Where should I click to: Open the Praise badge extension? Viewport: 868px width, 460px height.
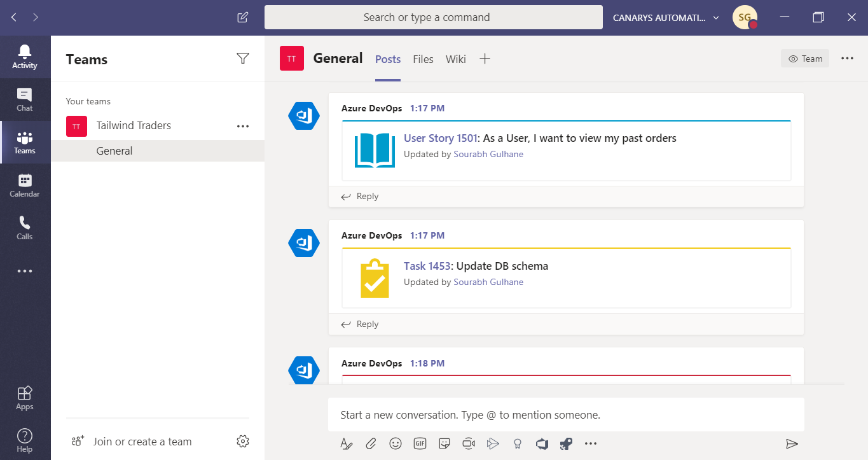[518, 443]
